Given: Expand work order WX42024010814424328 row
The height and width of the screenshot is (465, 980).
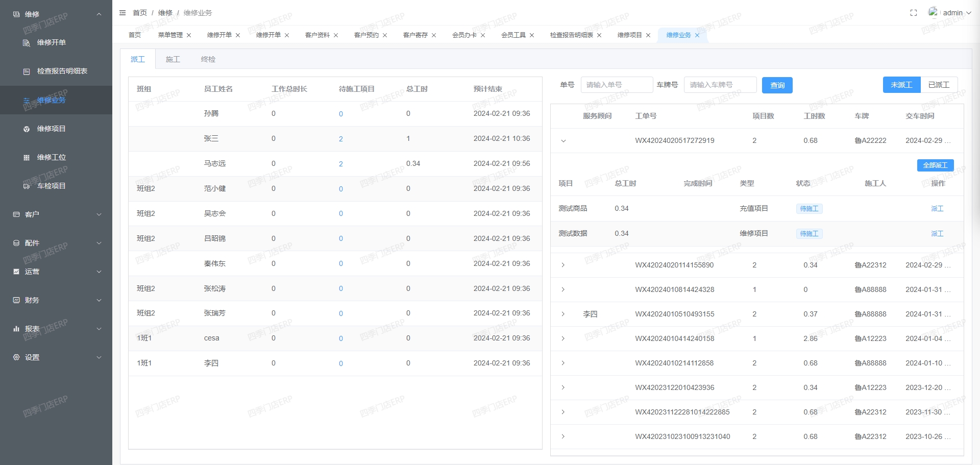Looking at the screenshot, I should [563, 289].
